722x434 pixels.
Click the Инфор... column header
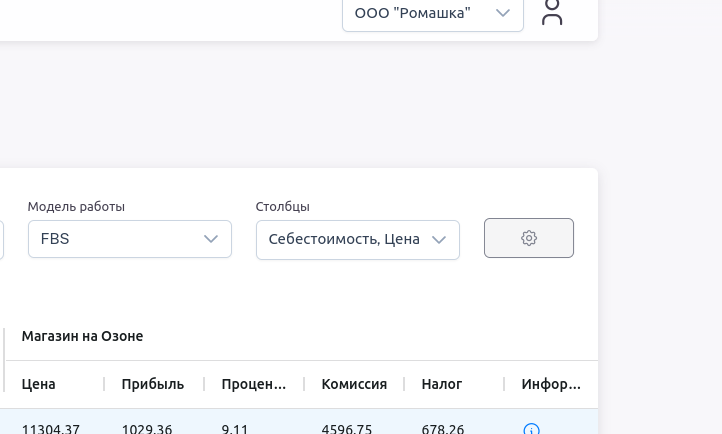tap(551, 384)
